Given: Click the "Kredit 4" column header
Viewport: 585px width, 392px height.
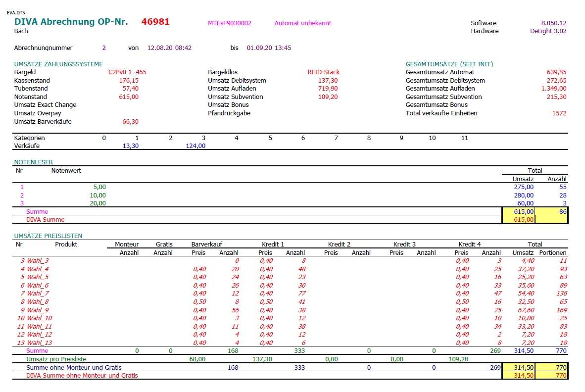Looking at the screenshot, I should point(470,245).
